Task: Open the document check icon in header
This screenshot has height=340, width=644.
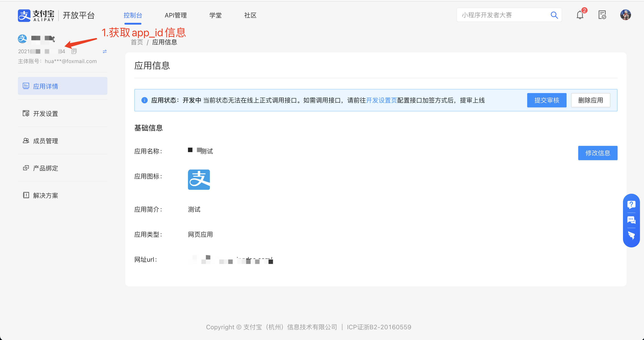Action: click(602, 15)
